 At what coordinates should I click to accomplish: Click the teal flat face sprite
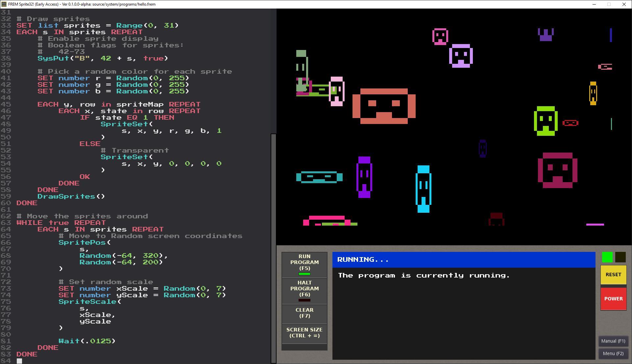coord(319,177)
